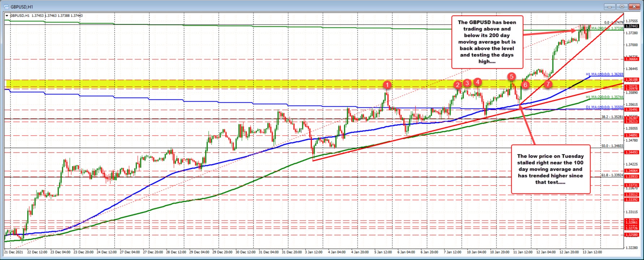Maximize the GBPUSD,H1 chart window
This screenshot has width=644, height=260.
pyautogui.click(x=622, y=7)
